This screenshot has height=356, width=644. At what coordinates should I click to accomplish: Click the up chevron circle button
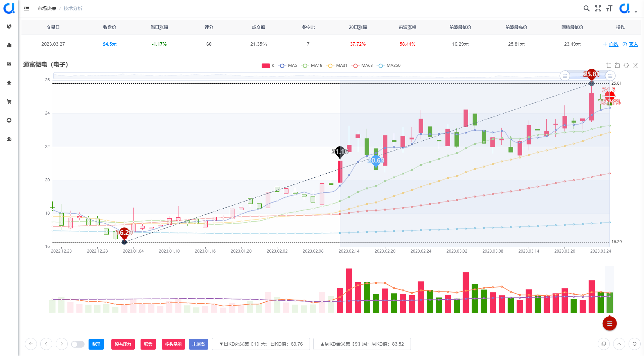(619, 344)
